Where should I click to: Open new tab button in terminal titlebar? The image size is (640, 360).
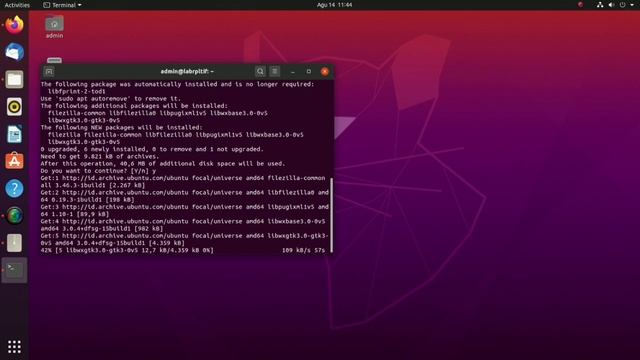tap(49, 72)
